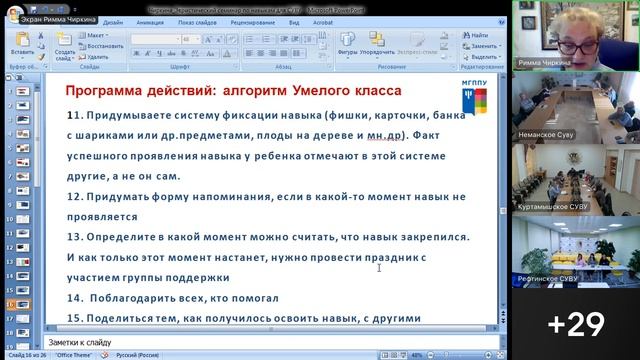
Task: Open the line spacing dropdown
Action: point(308,39)
